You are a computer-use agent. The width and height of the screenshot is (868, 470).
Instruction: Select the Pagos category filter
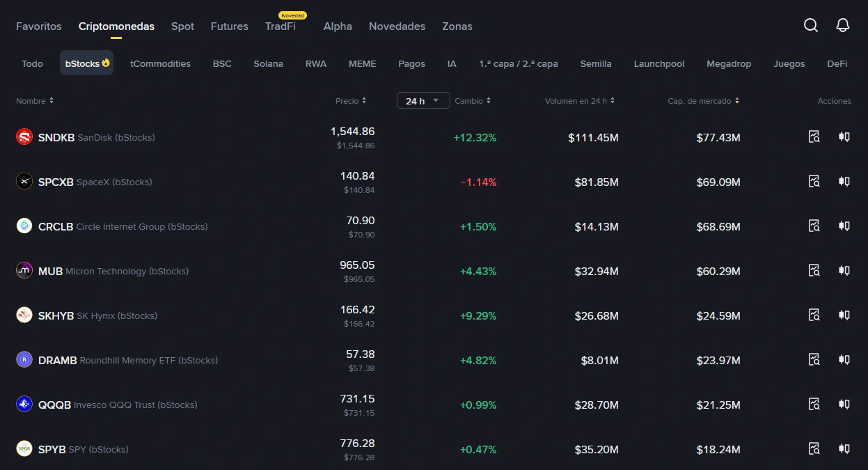412,63
